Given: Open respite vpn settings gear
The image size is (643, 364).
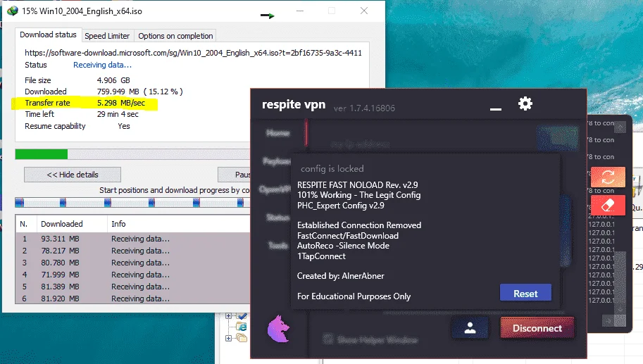Looking at the screenshot, I should pyautogui.click(x=525, y=103).
